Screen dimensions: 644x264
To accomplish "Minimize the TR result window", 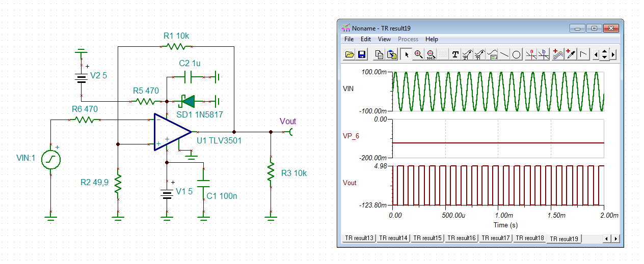I will [577, 28].
